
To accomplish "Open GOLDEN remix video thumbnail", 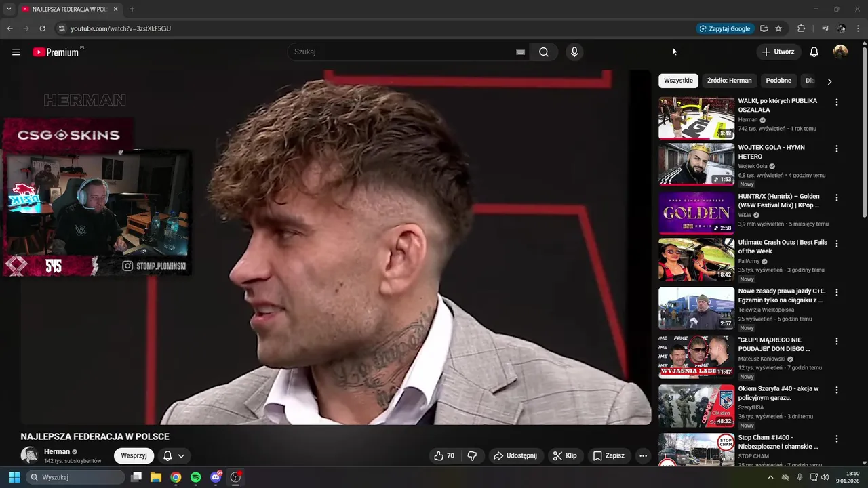I will (696, 213).
